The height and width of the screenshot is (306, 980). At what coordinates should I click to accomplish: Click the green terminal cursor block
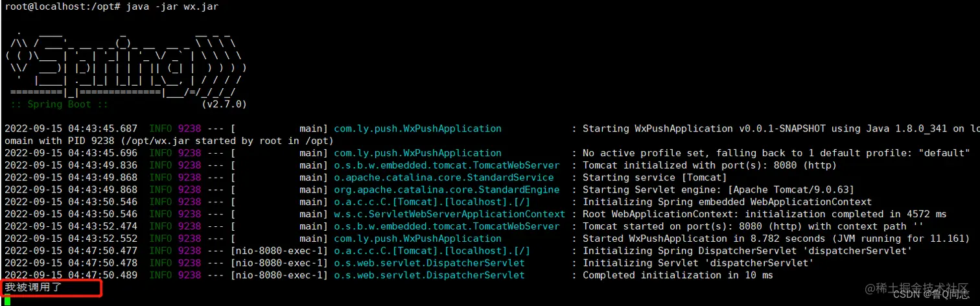(x=7, y=301)
